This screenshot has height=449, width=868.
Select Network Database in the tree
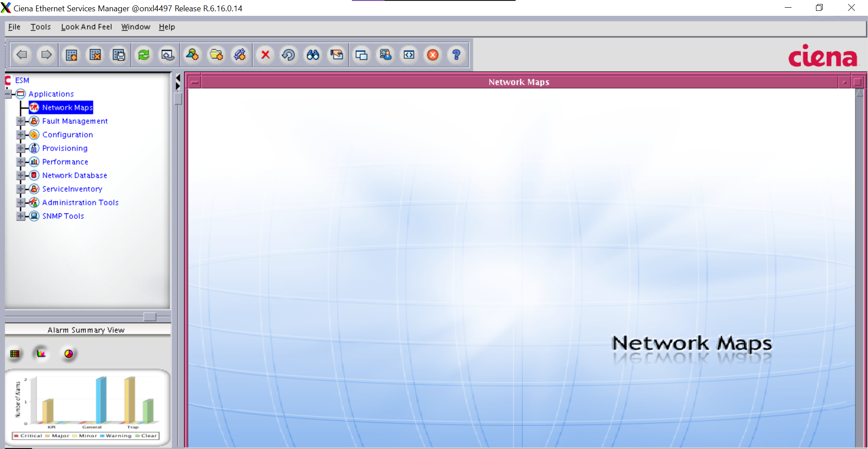(x=75, y=175)
